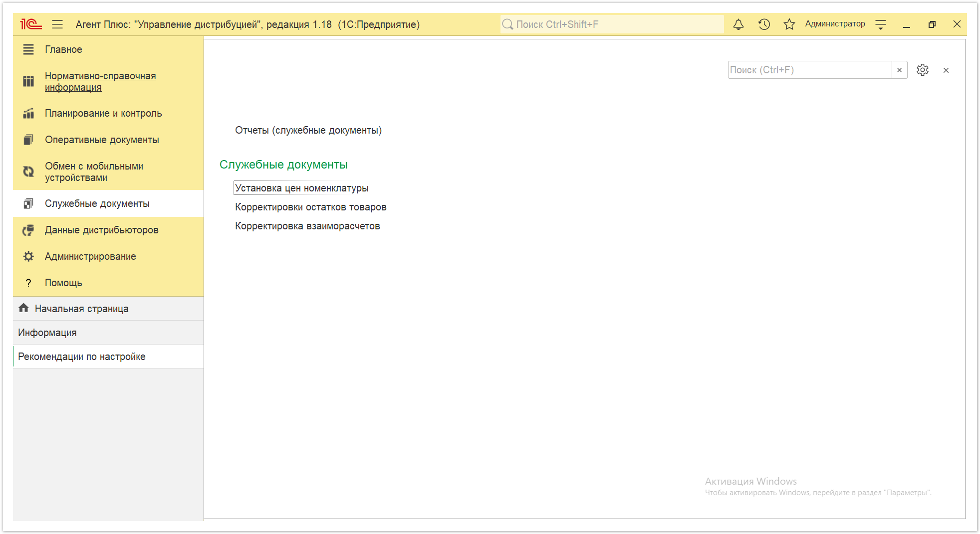Click Служебные документы sidebar icon
This screenshot has height=534, width=980.
click(x=28, y=203)
